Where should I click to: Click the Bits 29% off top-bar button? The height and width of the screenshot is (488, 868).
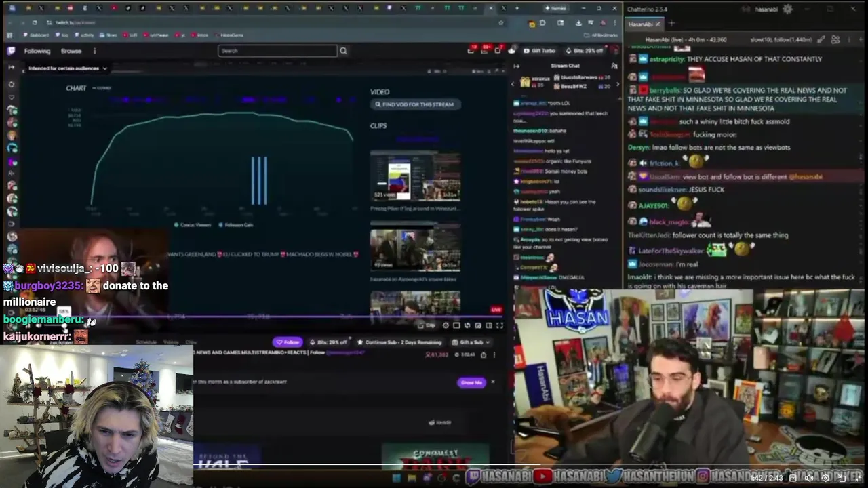[584, 51]
